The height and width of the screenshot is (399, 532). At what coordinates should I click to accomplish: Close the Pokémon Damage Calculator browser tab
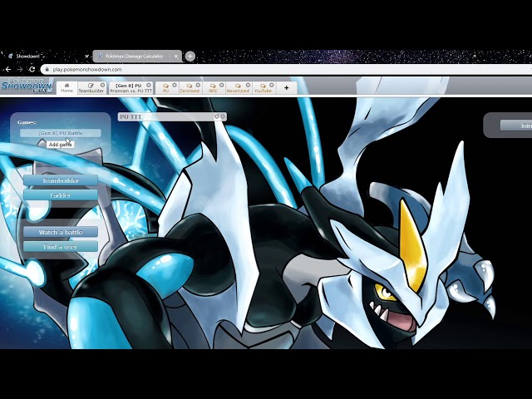(x=175, y=57)
